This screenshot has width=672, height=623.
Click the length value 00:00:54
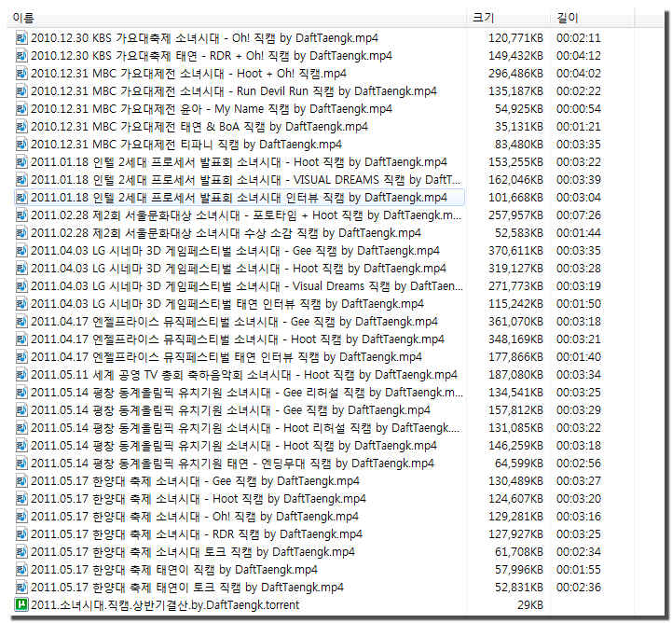pyautogui.click(x=579, y=109)
